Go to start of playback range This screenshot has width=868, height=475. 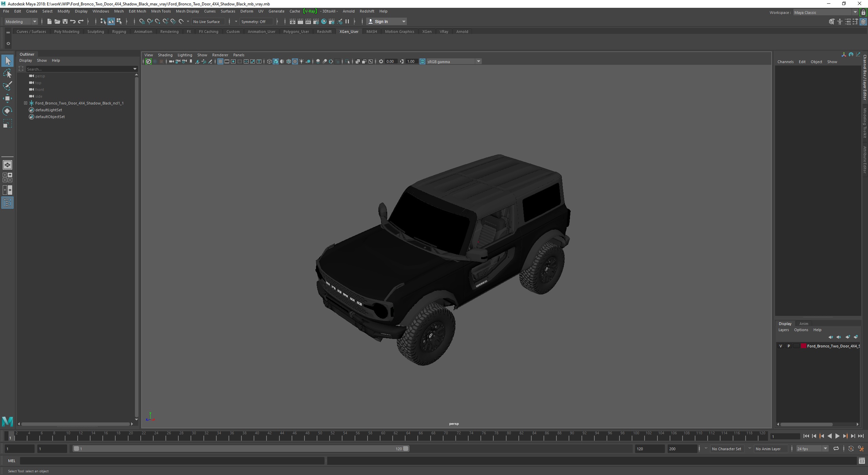(x=806, y=436)
